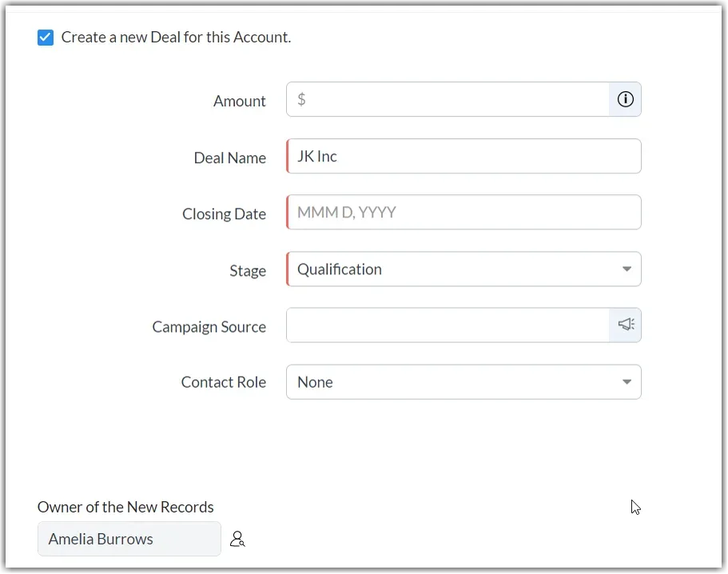This screenshot has height=574, width=728.
Task: Click into the Campaign Source field
Action: 448,325
